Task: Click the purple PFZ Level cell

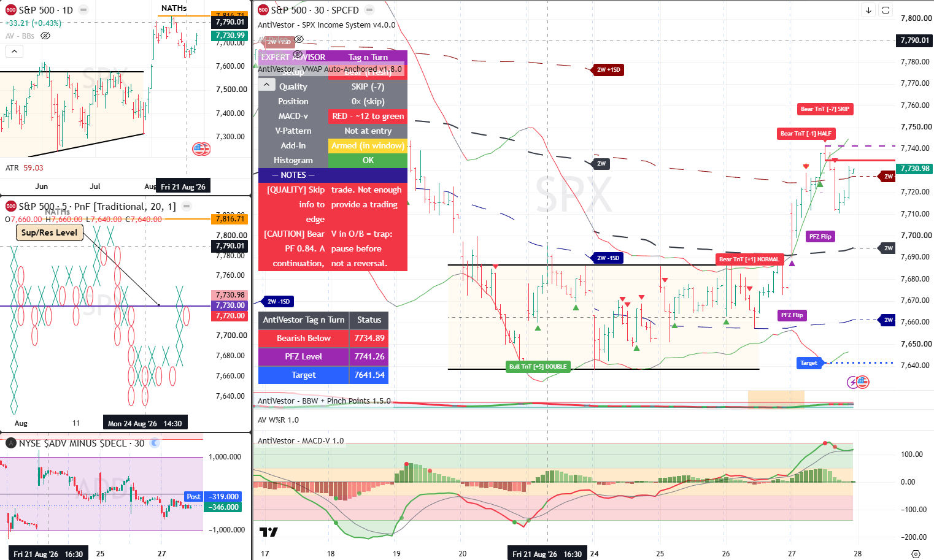Action: 303,356
